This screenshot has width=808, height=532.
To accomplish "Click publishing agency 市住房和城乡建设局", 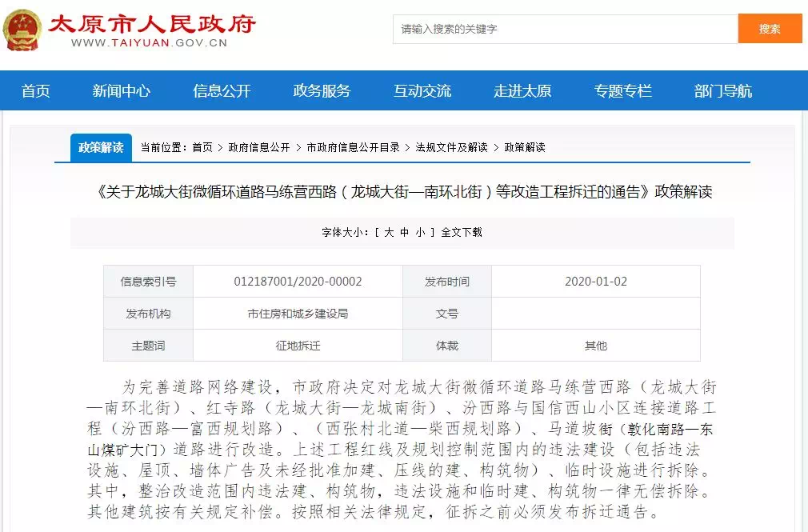I will [x=298, y=314].
